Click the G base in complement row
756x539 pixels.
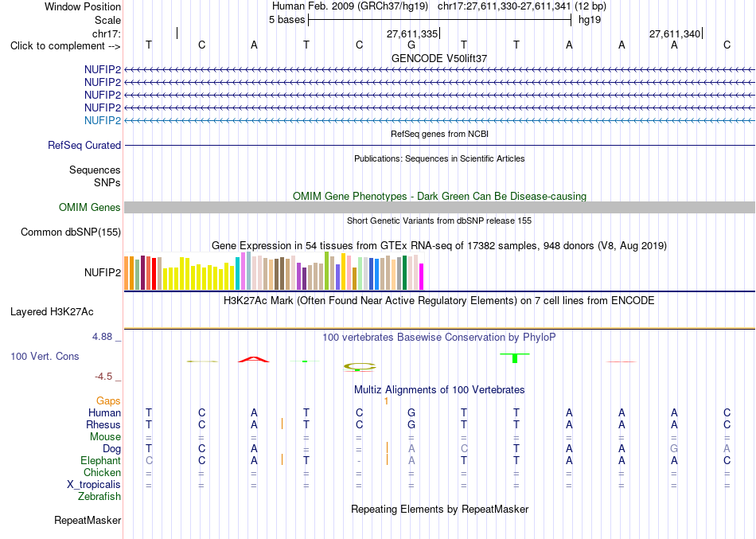411,45
